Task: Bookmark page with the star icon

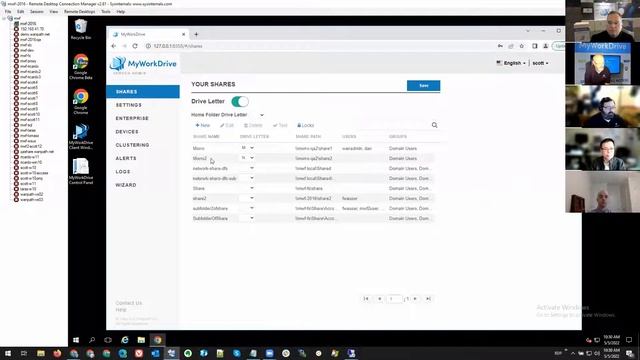Action: (522, 46)
